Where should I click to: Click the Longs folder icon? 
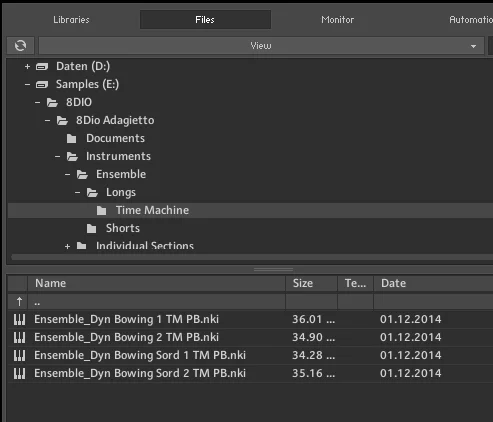pyautogui.click(x=92, y=193)
